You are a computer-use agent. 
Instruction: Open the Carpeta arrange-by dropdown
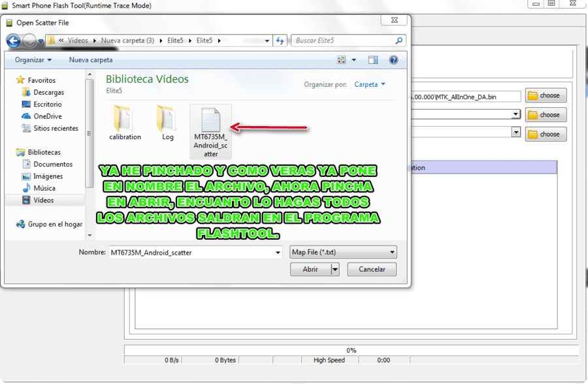(x=370, y=84)
